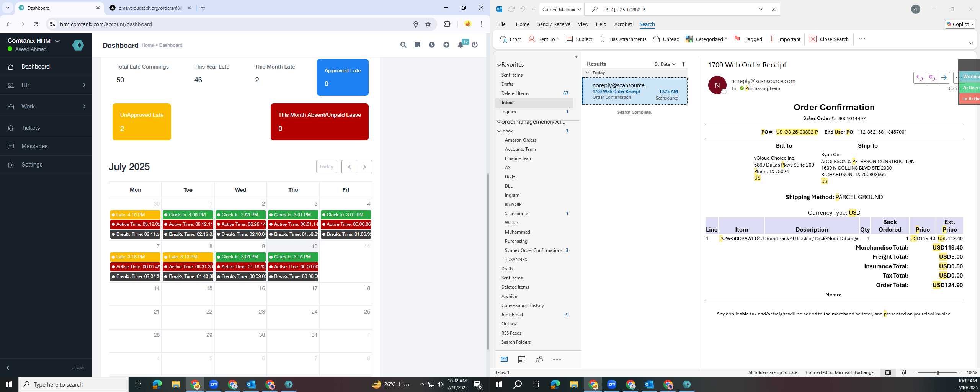Open the clock icon in HRM header
Screen dimensions: 980x392
pyautogui.click(x=432, y=45)
